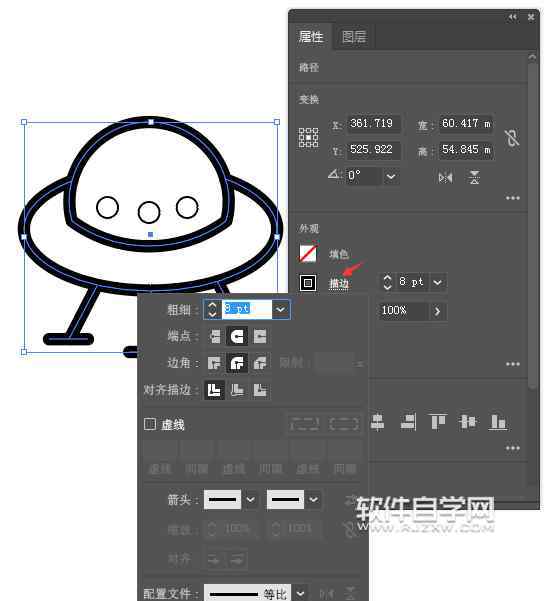Click the 描边 stroke link
The width and height of the screenshot is (558, 601).
339,283
